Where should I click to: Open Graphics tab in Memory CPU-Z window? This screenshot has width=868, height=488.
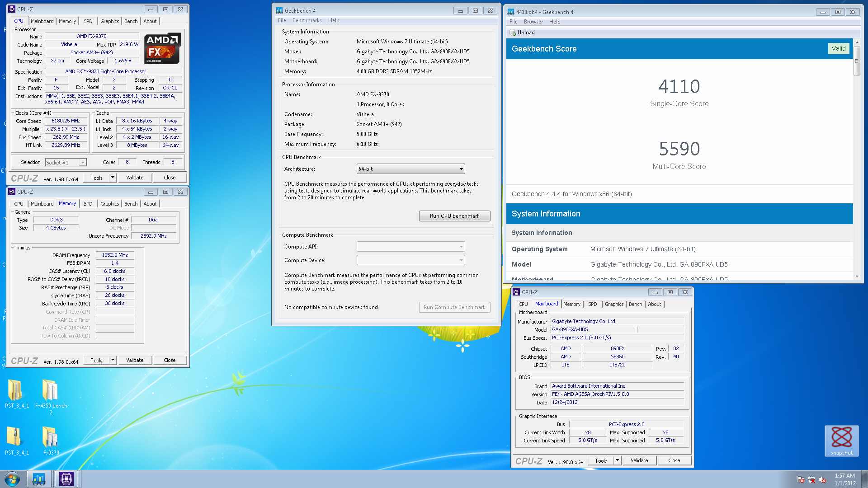tap(110, 204)
